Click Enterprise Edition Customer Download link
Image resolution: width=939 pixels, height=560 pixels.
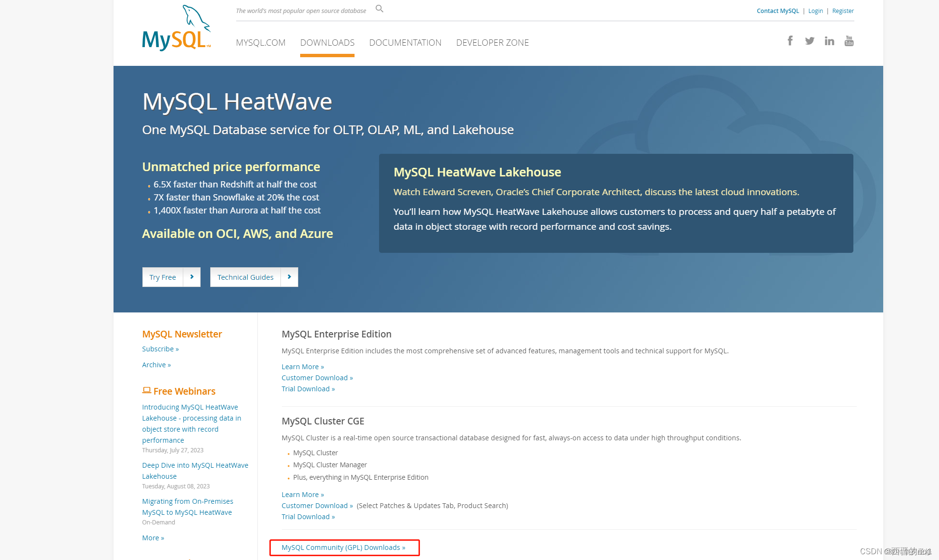click(x=317, y=378)
